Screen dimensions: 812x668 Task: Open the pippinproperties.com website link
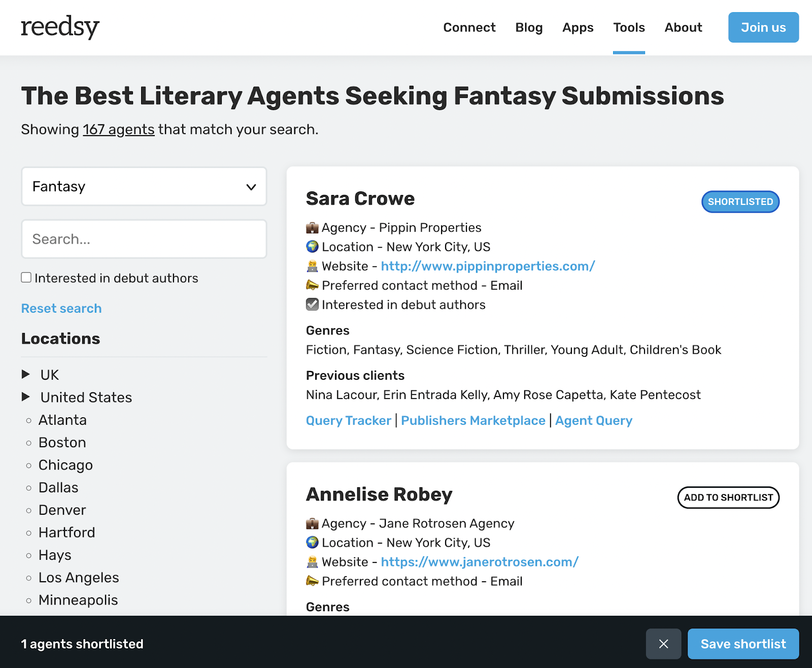(x=488, y=266)
